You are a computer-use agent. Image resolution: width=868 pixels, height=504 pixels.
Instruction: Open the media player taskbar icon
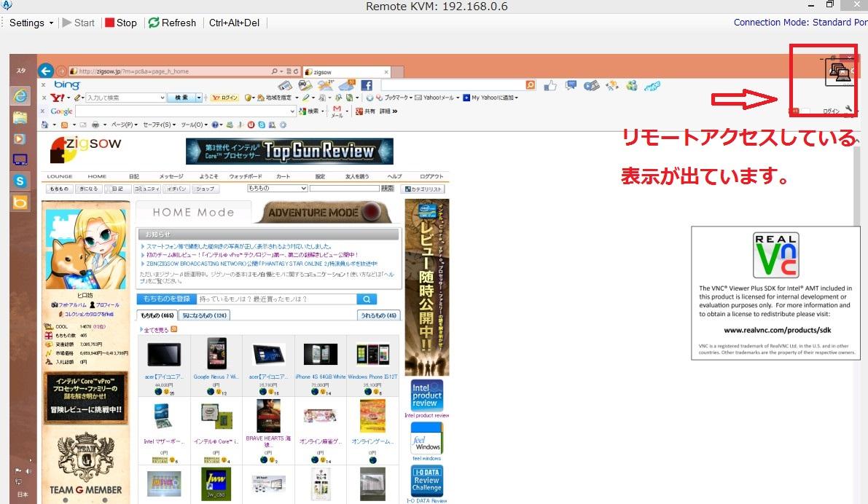(20, 139)
